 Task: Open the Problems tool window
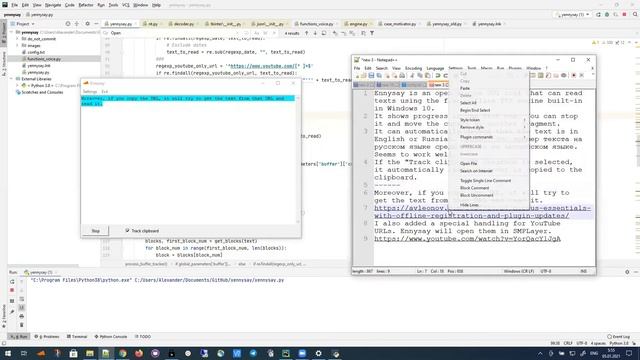(47, 337)
